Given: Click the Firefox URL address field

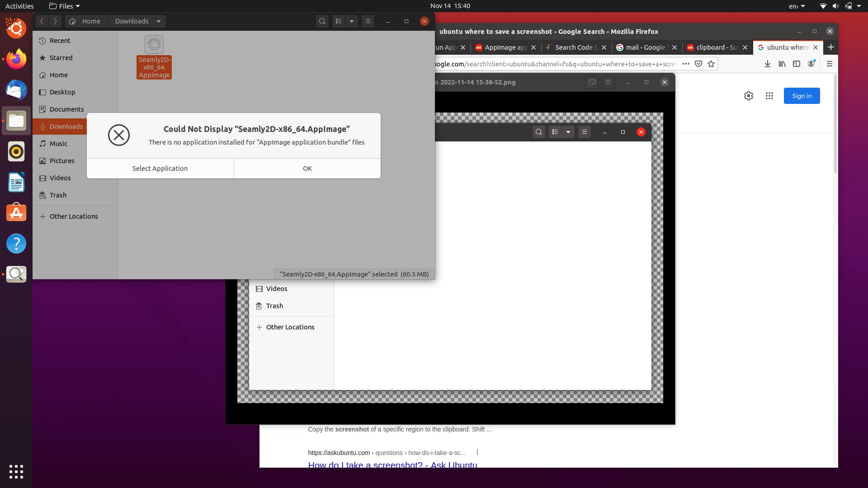Looking at the screenshot, I should (x=556, y=64).
